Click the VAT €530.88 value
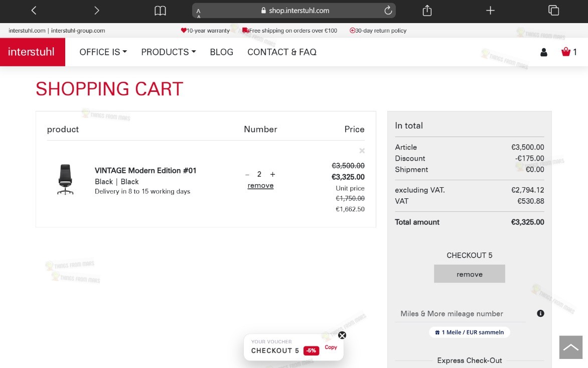This screenshot has width=588, height=368. tap(531, 201)
